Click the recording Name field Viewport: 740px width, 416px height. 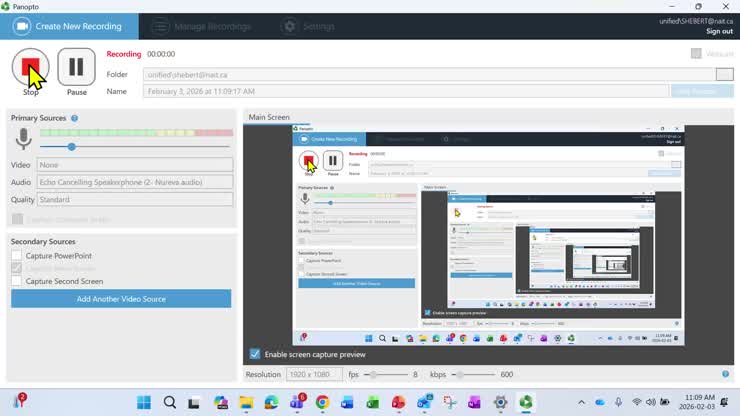(x=406, y=91)
